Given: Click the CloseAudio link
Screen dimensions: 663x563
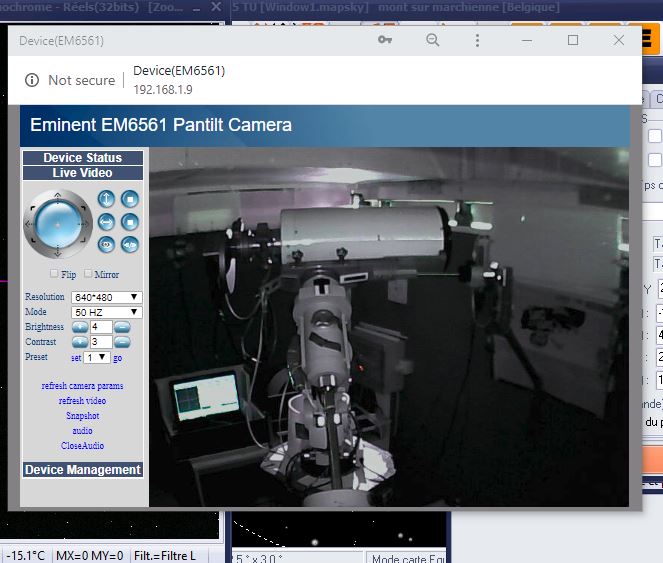Looking at the screenshot, I should [x=82, y=446].
